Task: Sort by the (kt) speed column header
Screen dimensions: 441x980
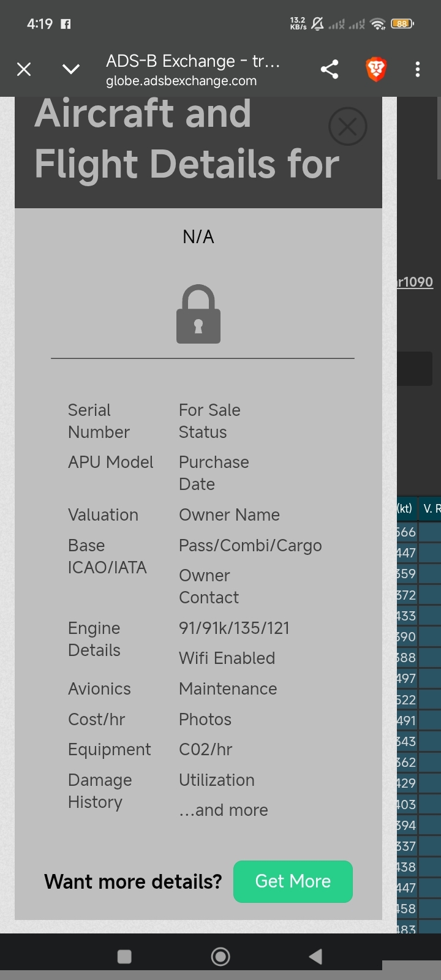Action: 405,508
